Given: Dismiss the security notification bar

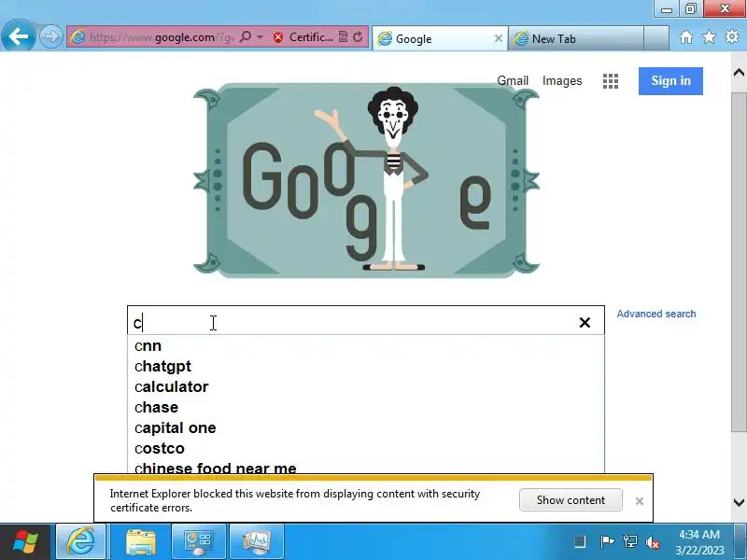Looking at the screenshot, I should (x=640, y=501).
